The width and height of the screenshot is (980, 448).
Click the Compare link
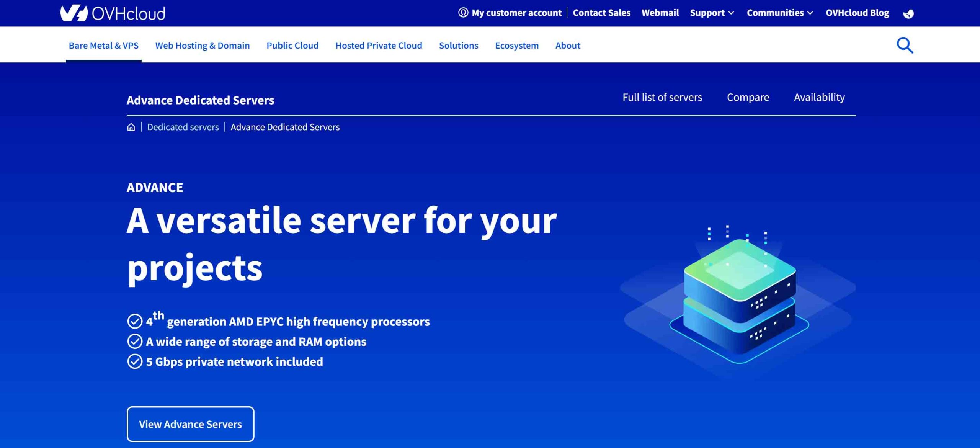pos(748,97)
